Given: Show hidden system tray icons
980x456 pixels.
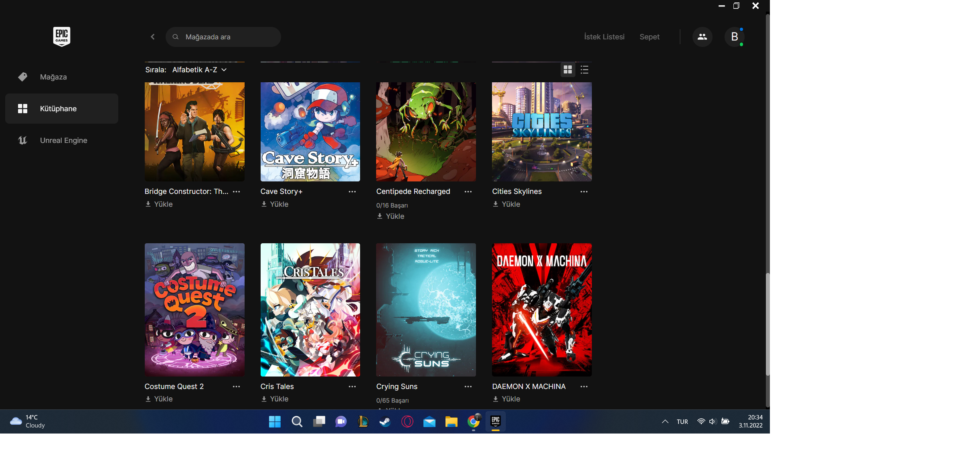Looking at the screenshot, I should (x=665, y=422).
